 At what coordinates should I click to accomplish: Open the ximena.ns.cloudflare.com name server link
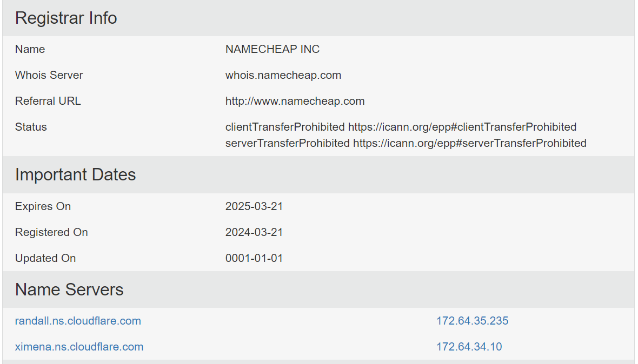tap(79, 347)
